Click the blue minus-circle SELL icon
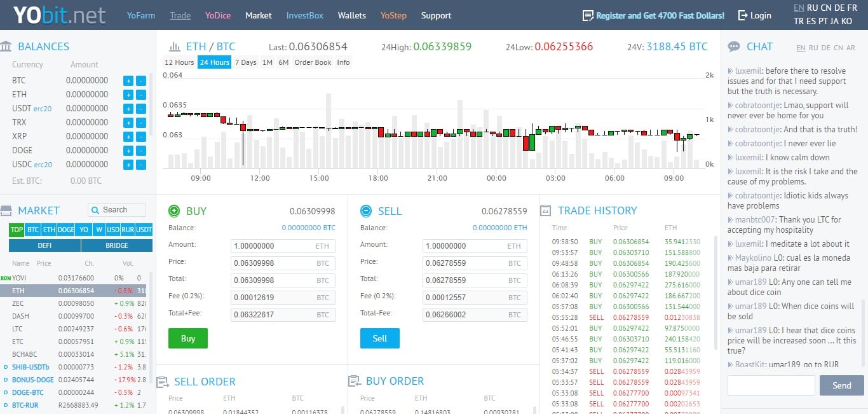 365,210
